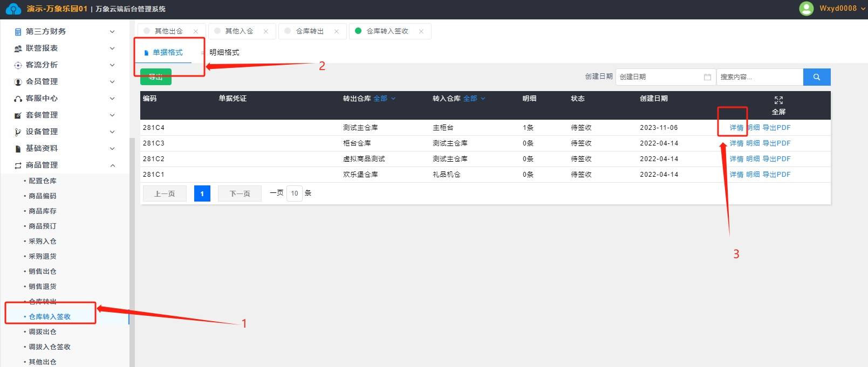The width and height of the screenshot is (868, 367).
Task: Expand the 会员管理 menu
Action: (112, 81)
